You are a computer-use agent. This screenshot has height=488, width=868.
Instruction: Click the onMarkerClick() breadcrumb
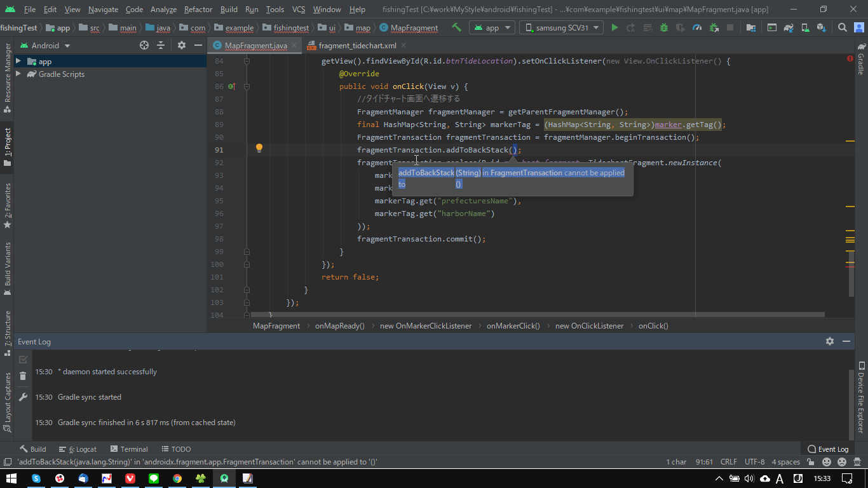(513, 326)
